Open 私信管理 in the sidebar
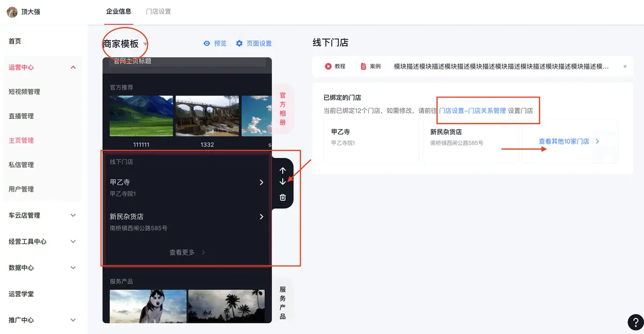The image size is (644, 334). (21, 165)
